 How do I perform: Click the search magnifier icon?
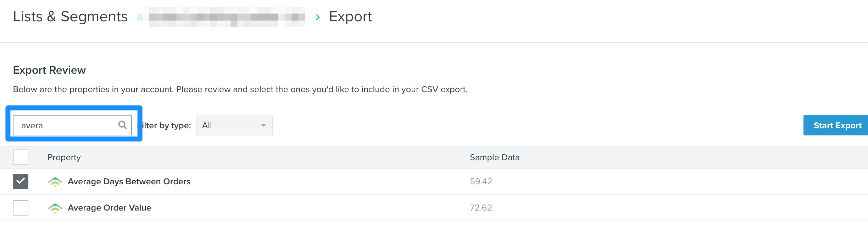pyautogui.click(x=122, y=125)
